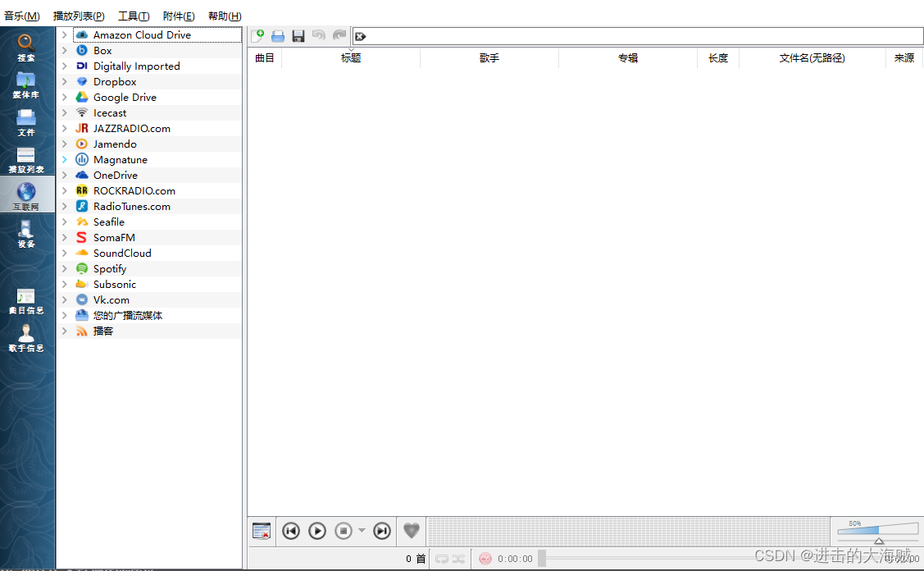Open the 歌手信息 artist info sidebar tab
Image resolution: width=924 pixels, height=571 pixels.
(x=26, y=339)
